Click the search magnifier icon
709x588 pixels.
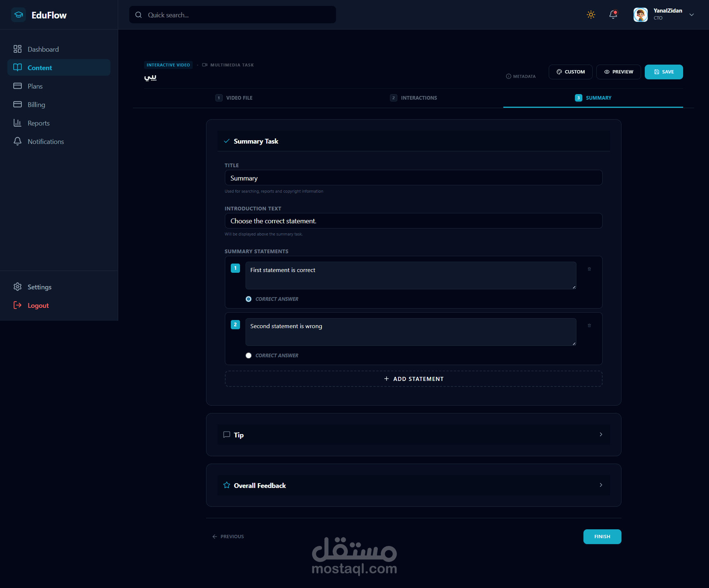(x=138, y=15)
